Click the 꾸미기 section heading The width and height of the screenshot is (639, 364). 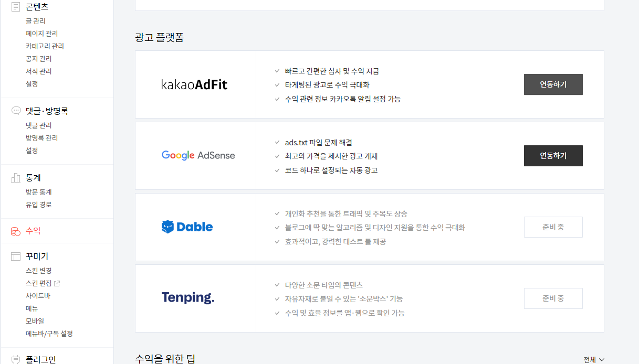pyautogui.click(x=37, y=256)
